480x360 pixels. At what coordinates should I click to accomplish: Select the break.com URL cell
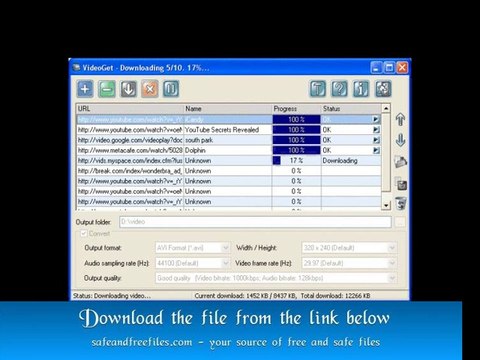click(x=130, y=171)
